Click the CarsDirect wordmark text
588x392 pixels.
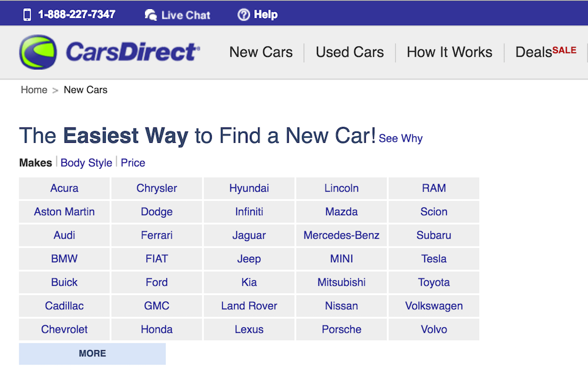tap(133, 52)
